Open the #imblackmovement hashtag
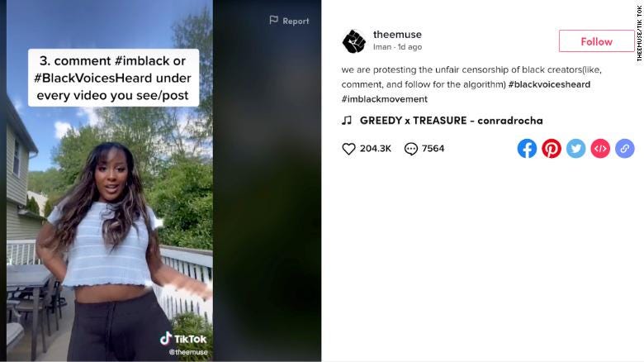This screenshot has width=644, height=362. (385, 99)
